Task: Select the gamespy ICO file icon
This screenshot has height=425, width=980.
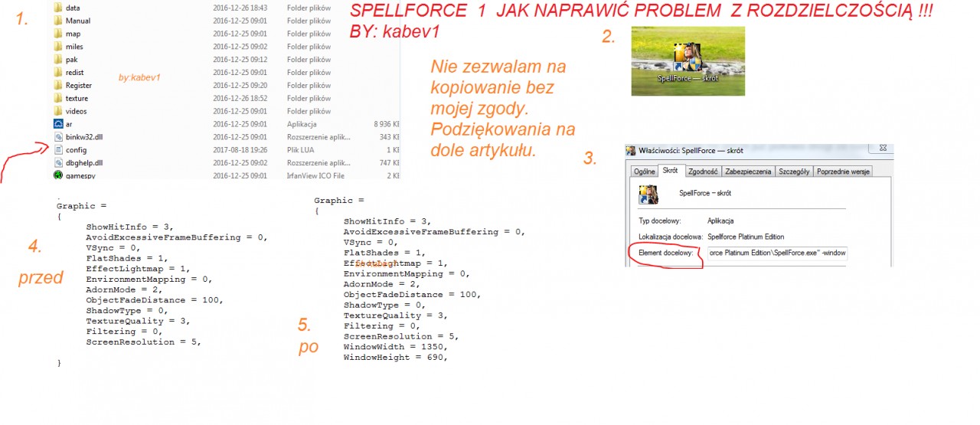Action: click(58, 175)
